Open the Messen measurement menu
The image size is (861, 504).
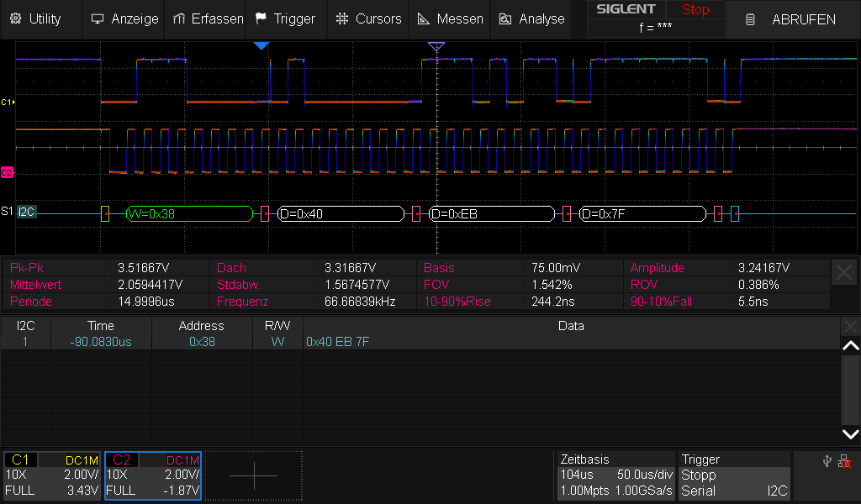(449, 18)
